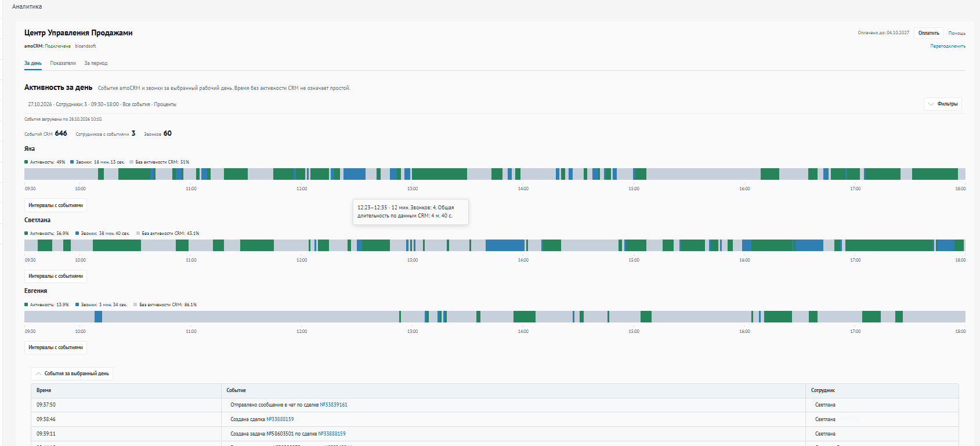
Task: Switch to the Показатели tab
Action: click(x=63, y=63)
